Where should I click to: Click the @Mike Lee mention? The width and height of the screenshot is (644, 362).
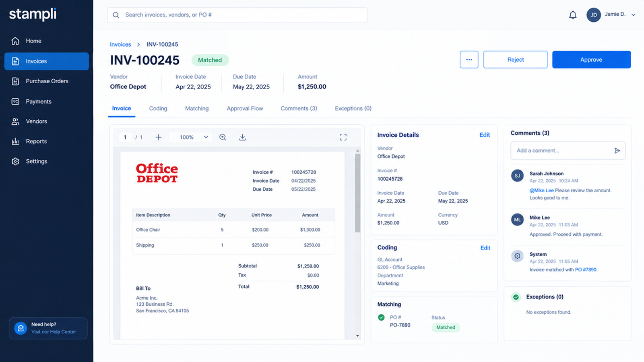tap(541, 191)
